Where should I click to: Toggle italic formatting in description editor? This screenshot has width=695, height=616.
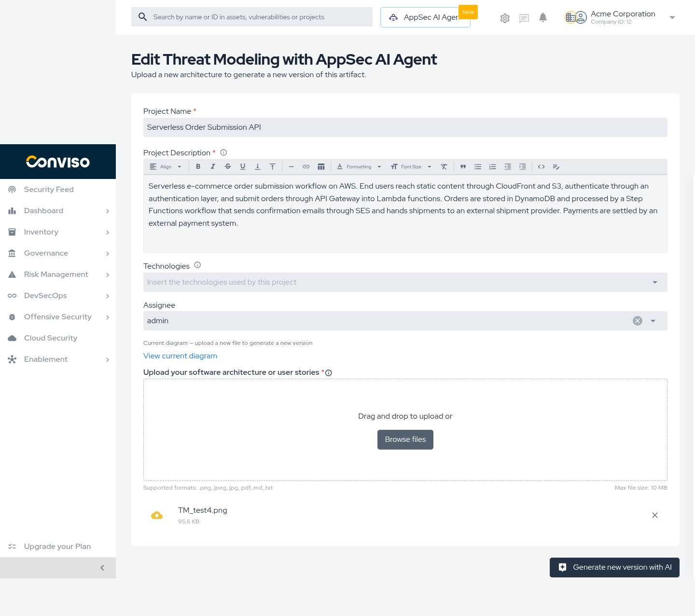coord(213,167)
